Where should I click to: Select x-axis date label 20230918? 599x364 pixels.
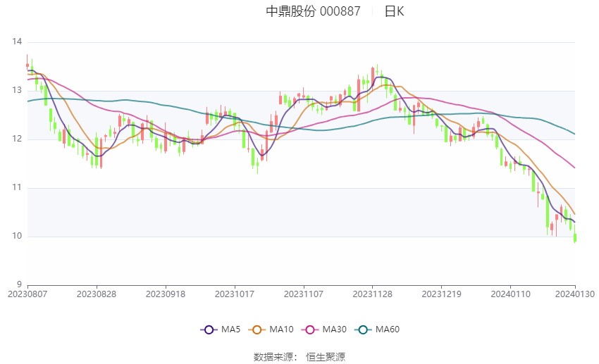(x=166, y=294)
